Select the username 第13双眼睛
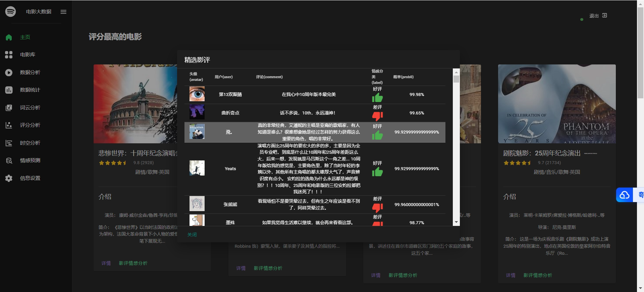Screen dimensions: 644x292 [230, 95]
